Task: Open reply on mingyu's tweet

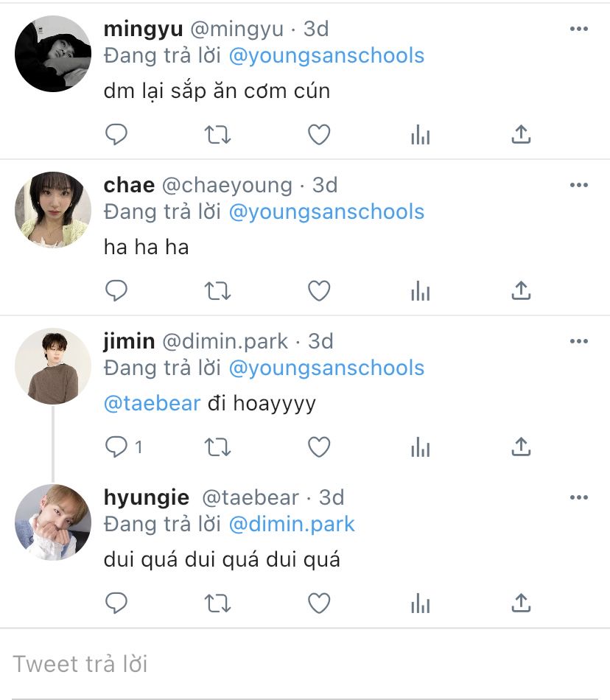Action: [x=116, y=134]
